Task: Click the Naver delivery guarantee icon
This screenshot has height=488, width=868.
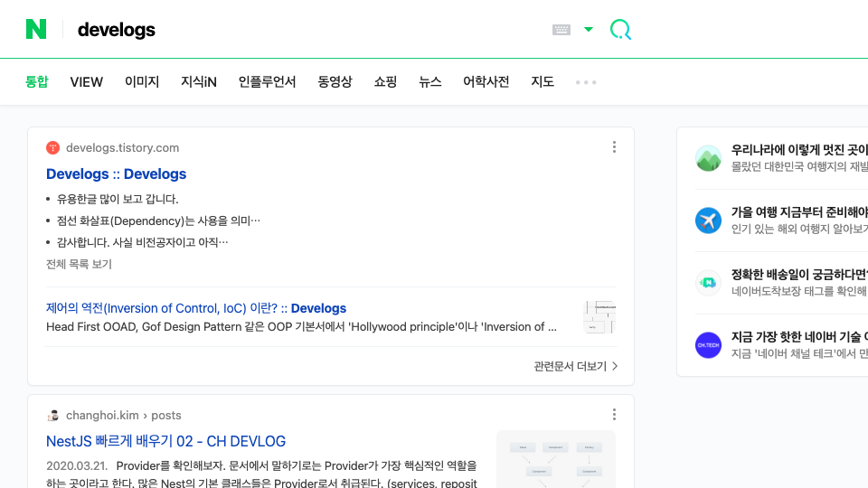Action: [708, 283]
